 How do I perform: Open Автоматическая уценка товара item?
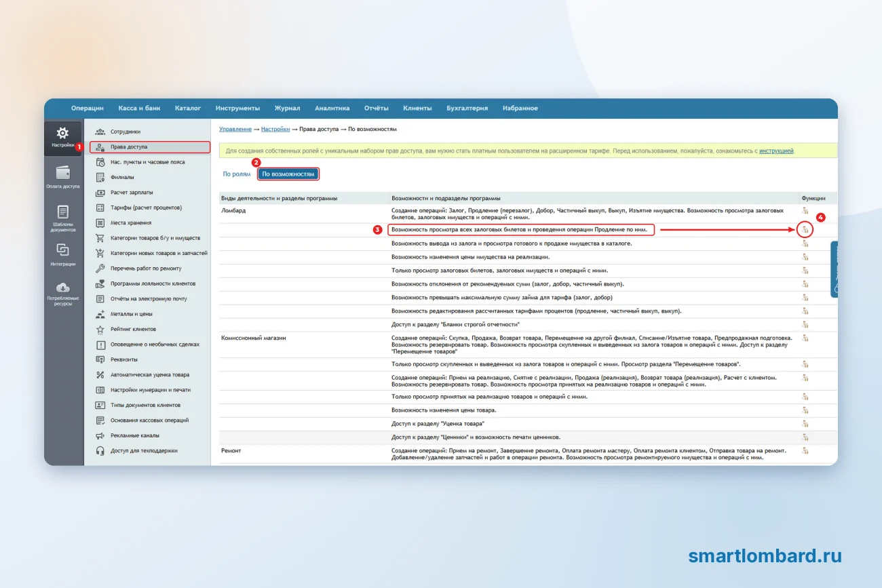150,374
